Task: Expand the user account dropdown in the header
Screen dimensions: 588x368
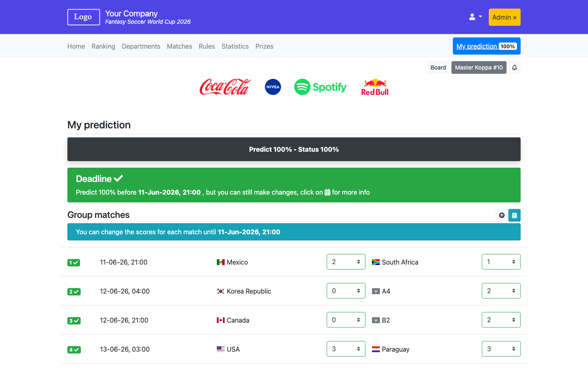Action: click(x=475, y=17)
